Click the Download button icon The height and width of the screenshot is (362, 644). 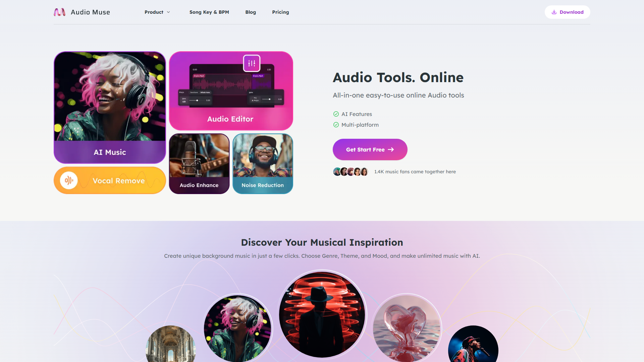click(554, 12)
